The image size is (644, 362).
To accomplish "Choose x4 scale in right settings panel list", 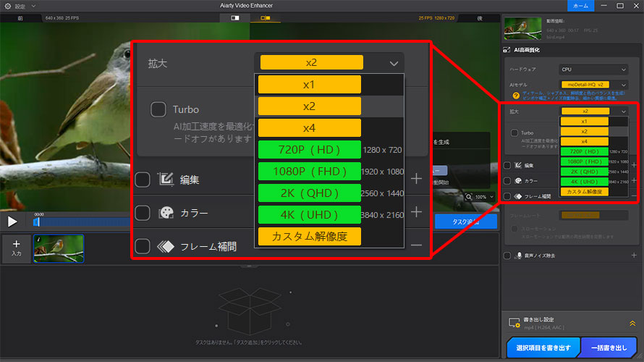I will (x=584, y=141).
